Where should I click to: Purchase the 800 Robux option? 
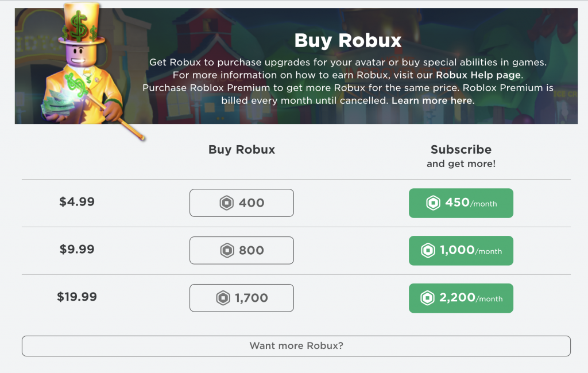click(241, 250)
